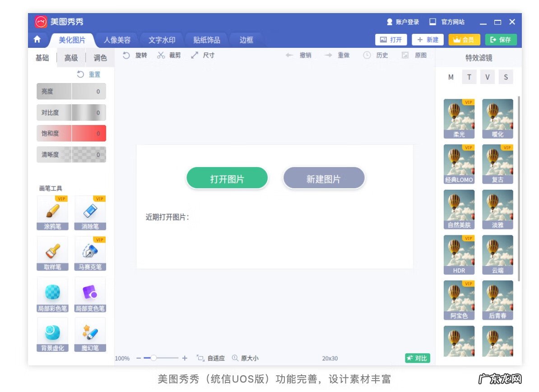Select the 消除笔 eraser pen tool
Image resolution: width=539 pixels, height=392 pixels.
coord(90,212)
